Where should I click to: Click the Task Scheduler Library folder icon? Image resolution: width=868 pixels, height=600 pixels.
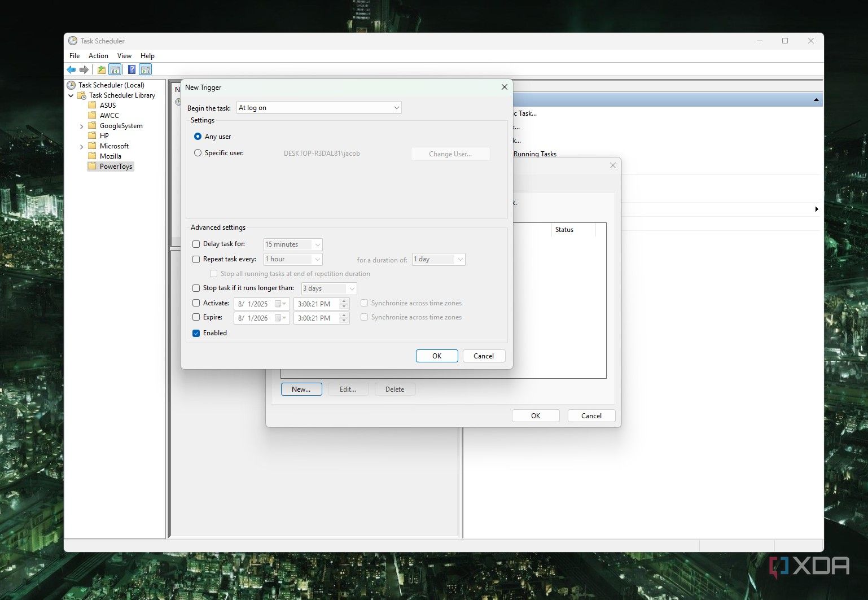(x=82, y=95)
